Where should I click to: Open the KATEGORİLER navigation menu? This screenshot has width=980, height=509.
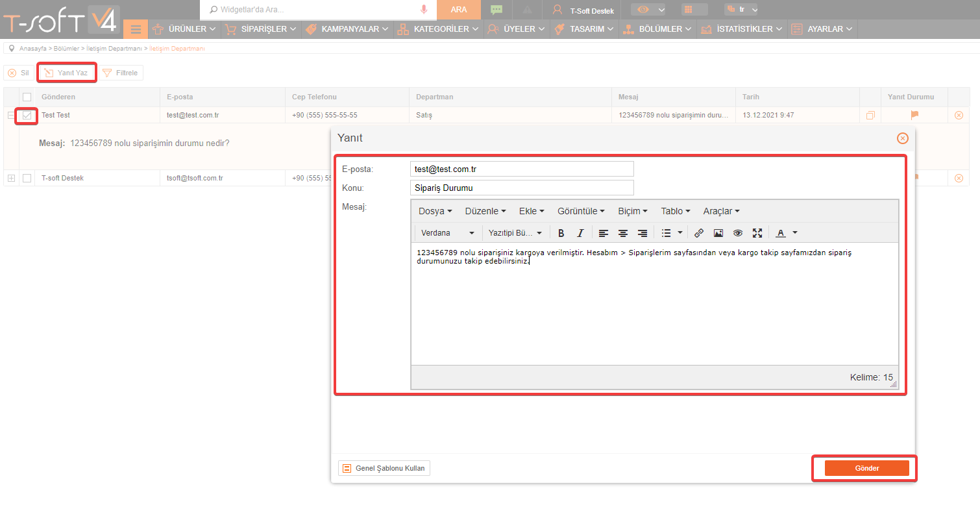[438, 29]
